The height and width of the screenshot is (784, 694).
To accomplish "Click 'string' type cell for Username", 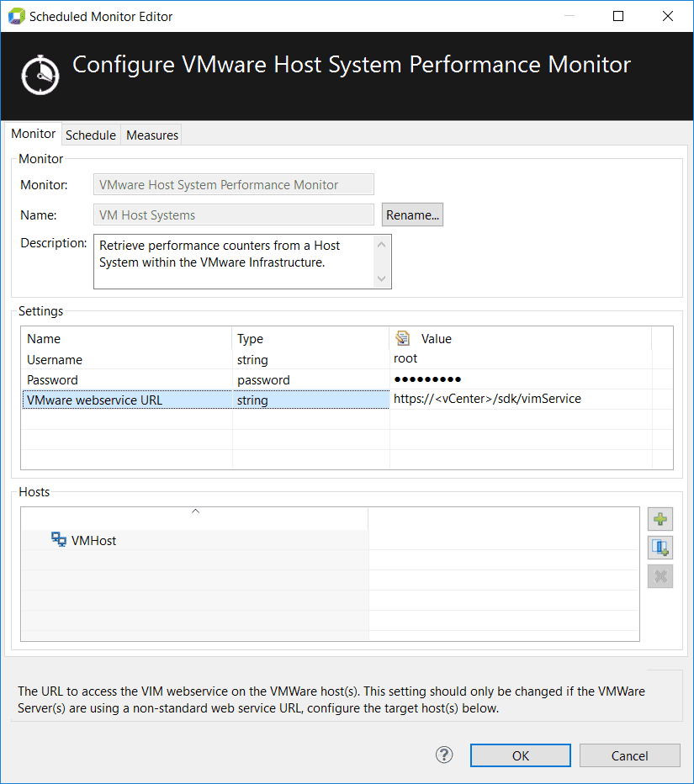I will [310, 359].
